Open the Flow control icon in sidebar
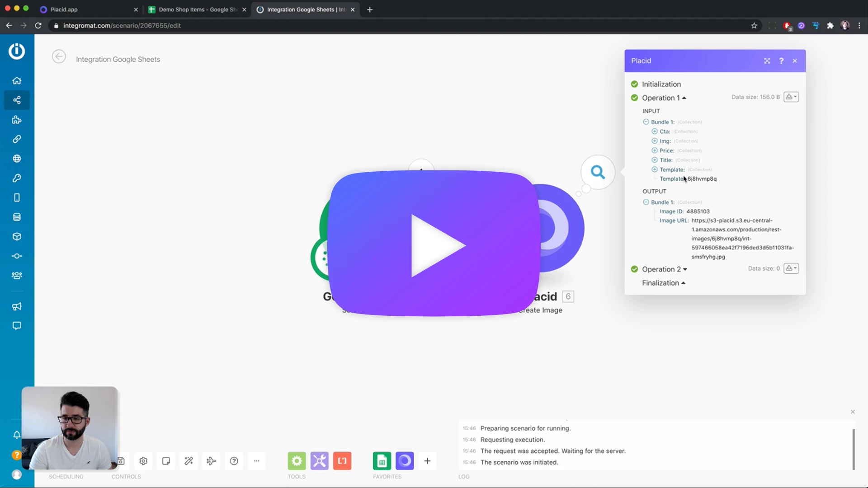The width and height of the screenshot is (868, 488). (x=17, y=256)
